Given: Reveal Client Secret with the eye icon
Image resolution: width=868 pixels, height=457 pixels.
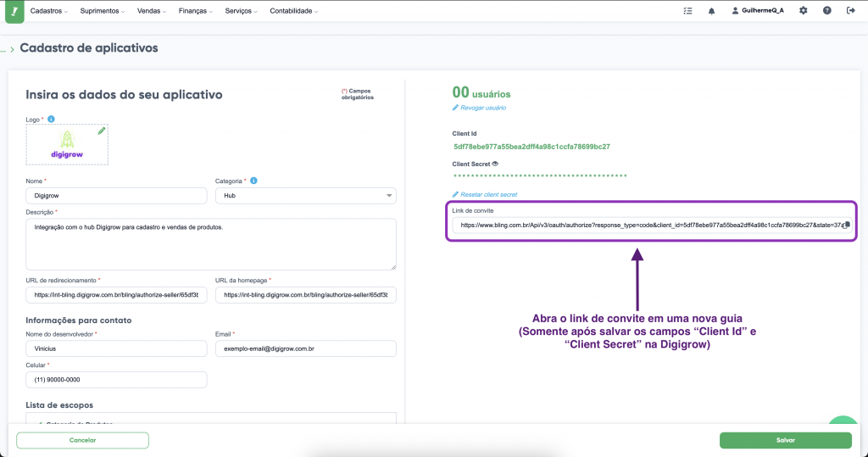Looking at the screenshot, I should pos(495,164).
